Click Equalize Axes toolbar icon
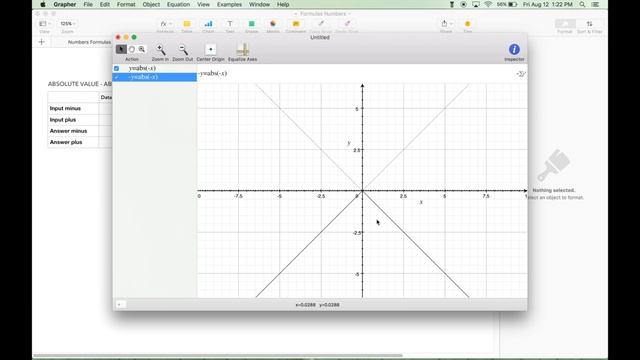The image size is (640, 360). click(242, 50)
